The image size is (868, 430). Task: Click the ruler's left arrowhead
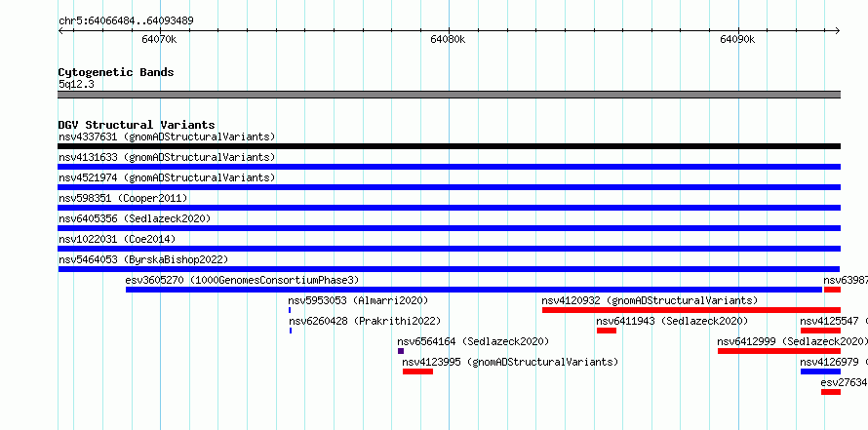point(61,31)
